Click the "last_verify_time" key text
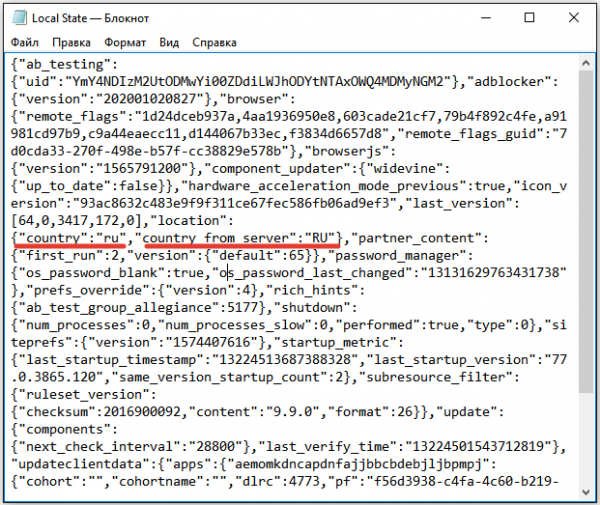This screenshot has width=600, height=505. tap(328, 447)
